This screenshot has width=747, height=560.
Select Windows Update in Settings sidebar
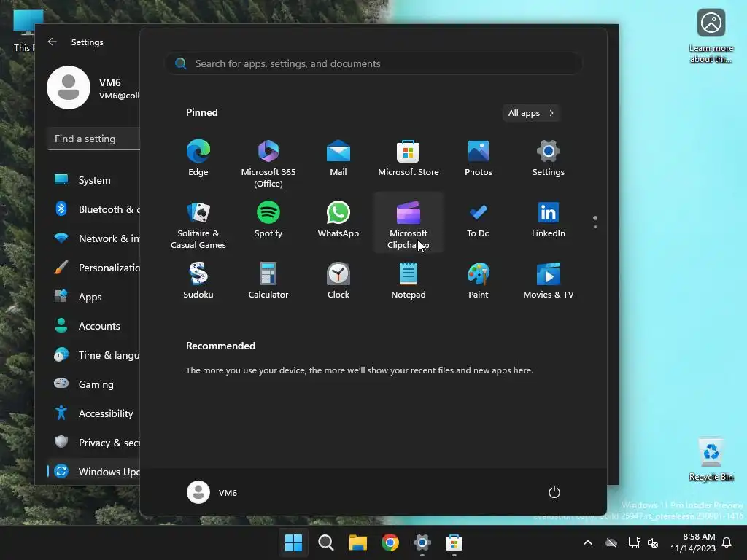pyautogui.click(x=94, y=472)
